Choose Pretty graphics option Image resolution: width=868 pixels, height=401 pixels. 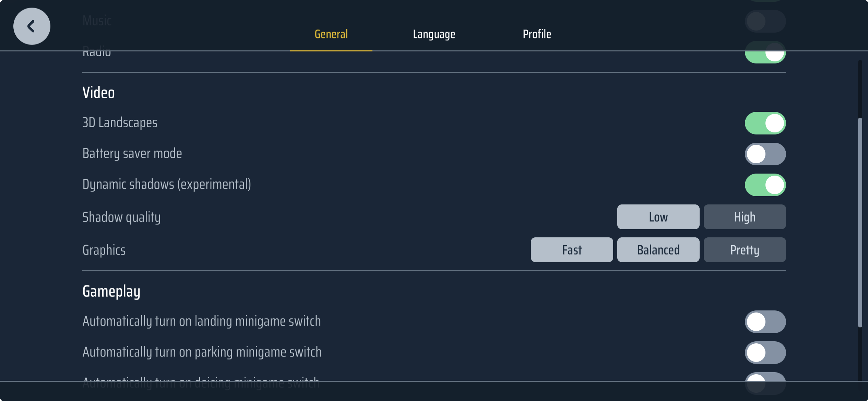coord(745,250)
